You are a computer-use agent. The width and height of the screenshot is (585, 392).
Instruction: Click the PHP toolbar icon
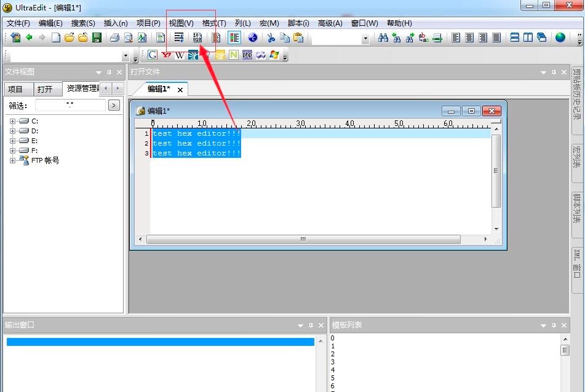(247, 55)
